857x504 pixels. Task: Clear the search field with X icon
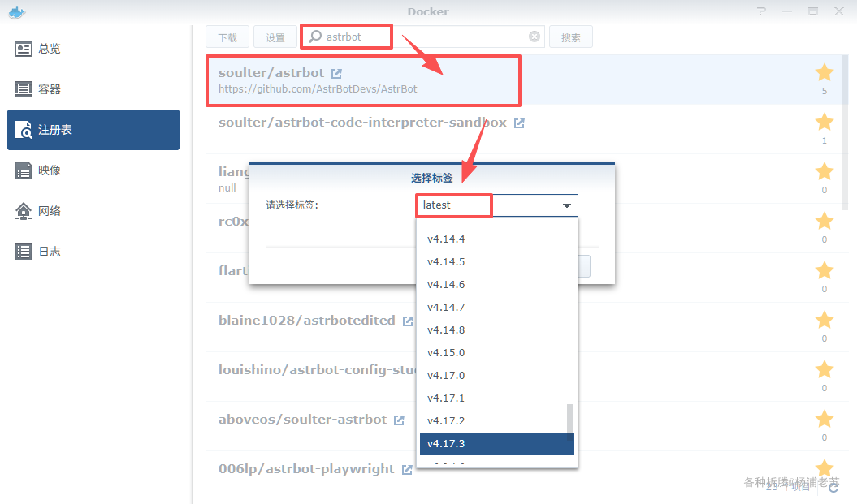[534, 37]
